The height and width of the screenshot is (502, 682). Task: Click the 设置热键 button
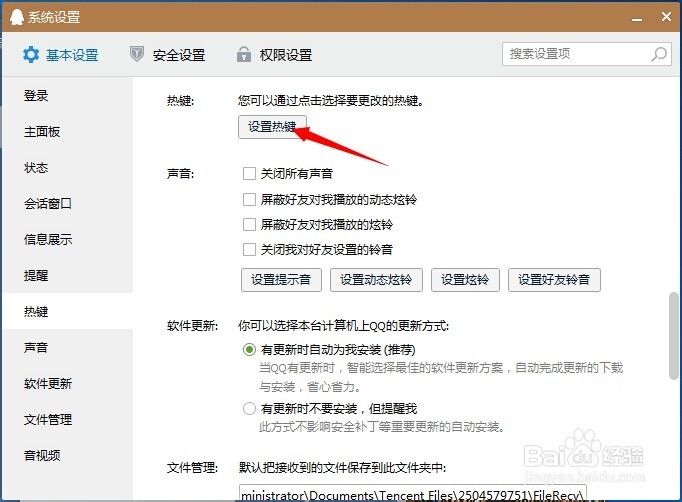(272, 127)
